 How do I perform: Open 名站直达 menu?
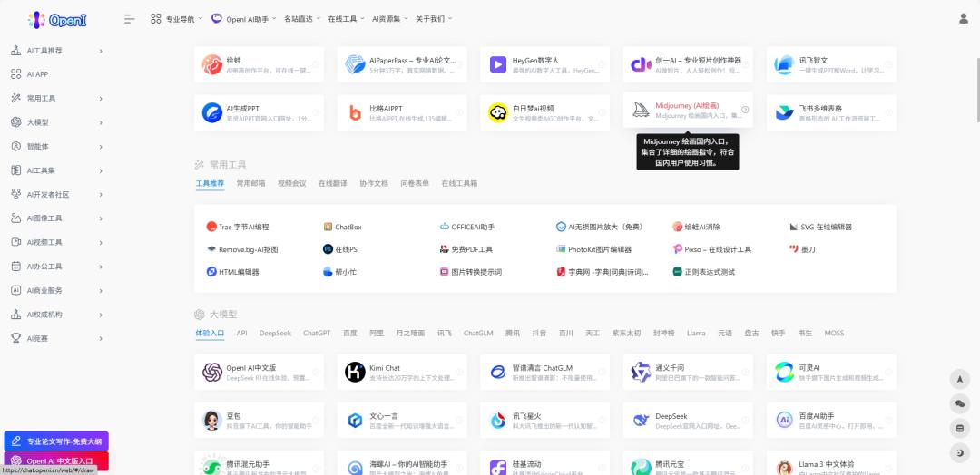(x=302, y=19)
